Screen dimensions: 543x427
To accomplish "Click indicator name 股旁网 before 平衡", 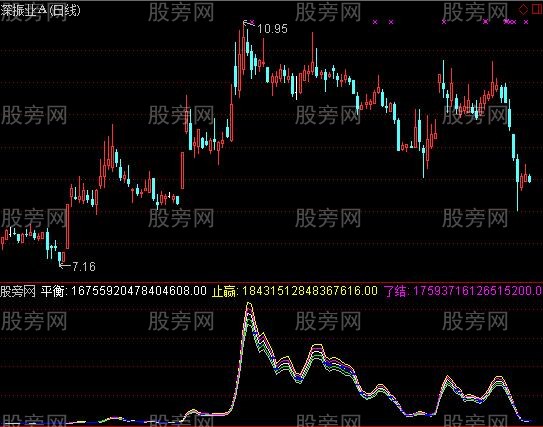I will pyautogui.click(x=18, y=291).
